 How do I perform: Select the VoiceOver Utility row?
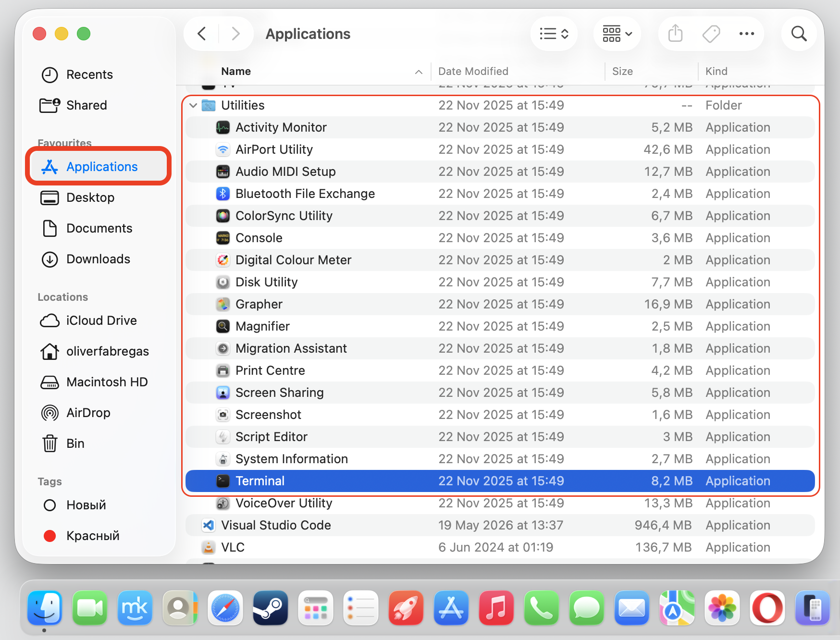tap(500, 503)
